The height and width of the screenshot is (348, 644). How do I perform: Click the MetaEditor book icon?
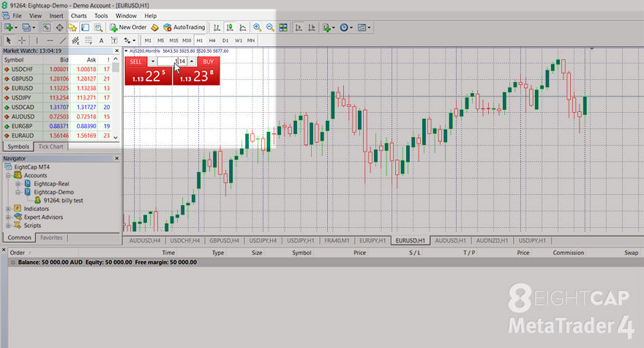click(155, 28)
